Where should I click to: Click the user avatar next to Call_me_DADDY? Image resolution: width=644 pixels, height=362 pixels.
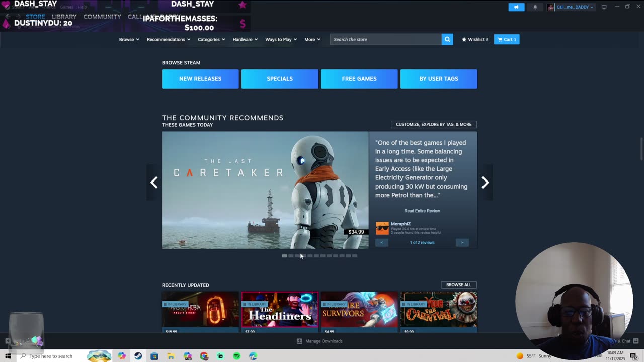[551, 7]
